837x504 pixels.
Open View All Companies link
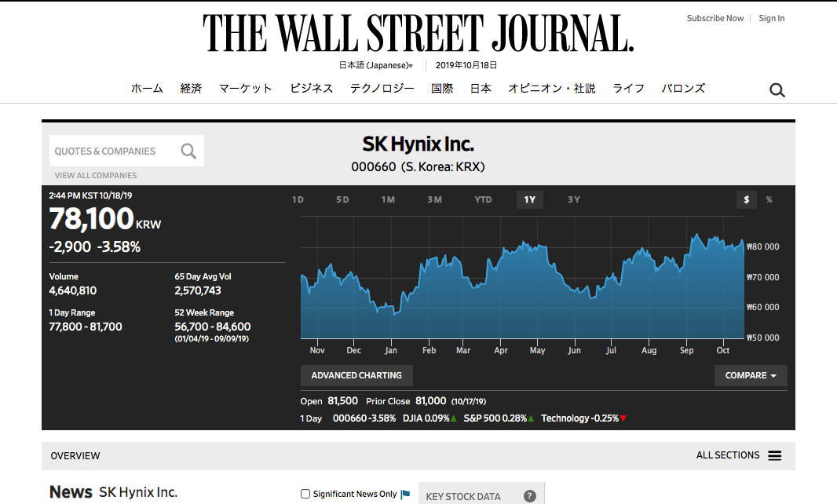click(x=96, y=175)
